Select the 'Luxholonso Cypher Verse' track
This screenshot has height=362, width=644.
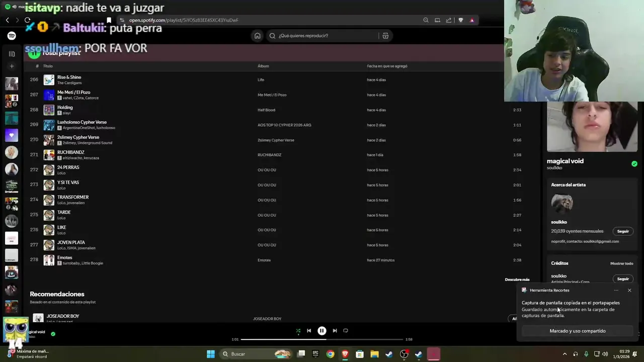pyautogui.click(x=82, y=122)
